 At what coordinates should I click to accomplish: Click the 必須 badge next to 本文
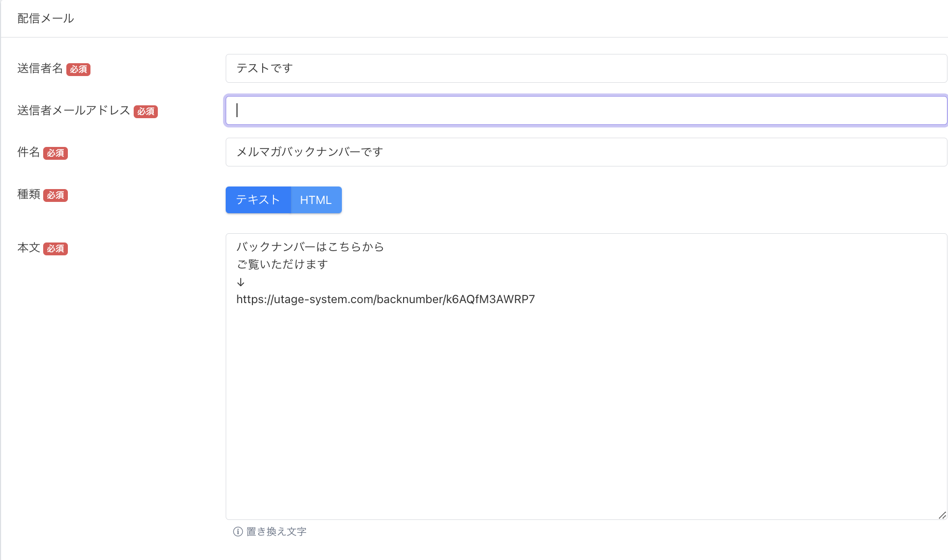(x=55, y=249)
